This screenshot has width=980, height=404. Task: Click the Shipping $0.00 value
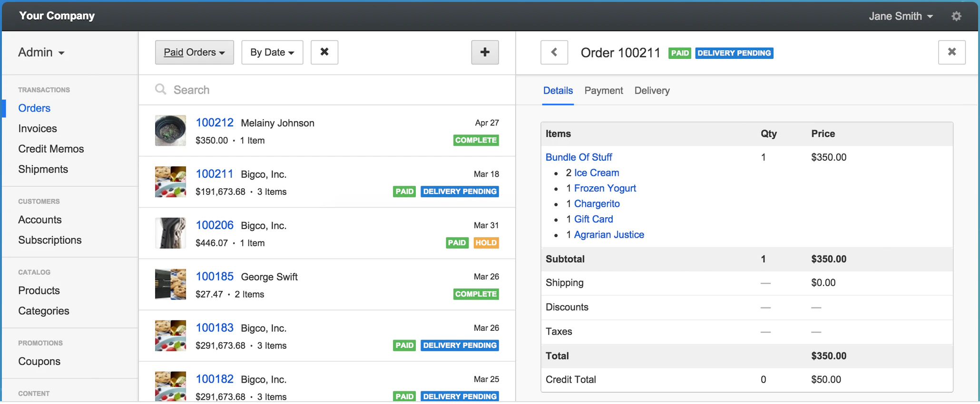point(823,283)
